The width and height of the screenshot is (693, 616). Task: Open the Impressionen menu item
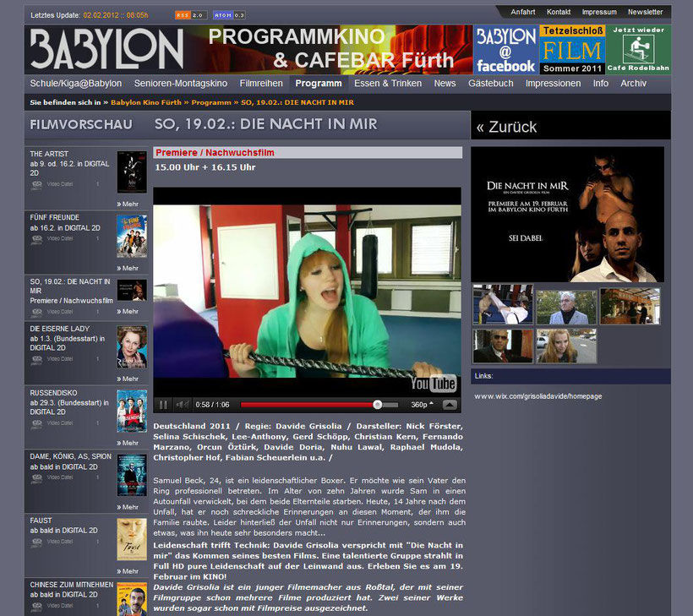(x=553, y=84)
